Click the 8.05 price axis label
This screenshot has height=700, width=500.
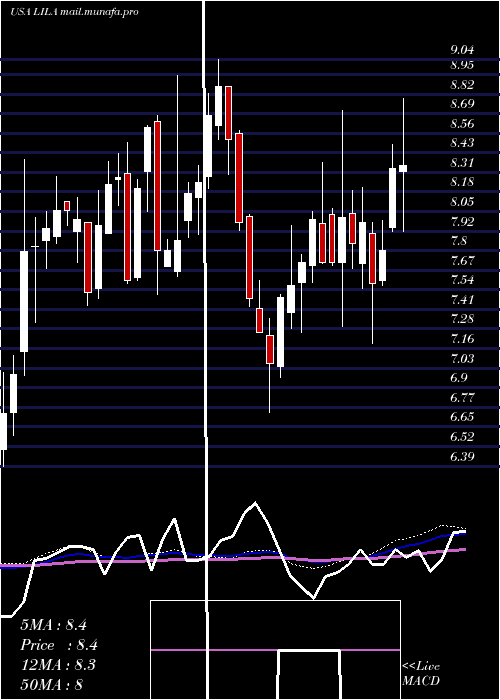pyautogui.click(x=462, y=202)
